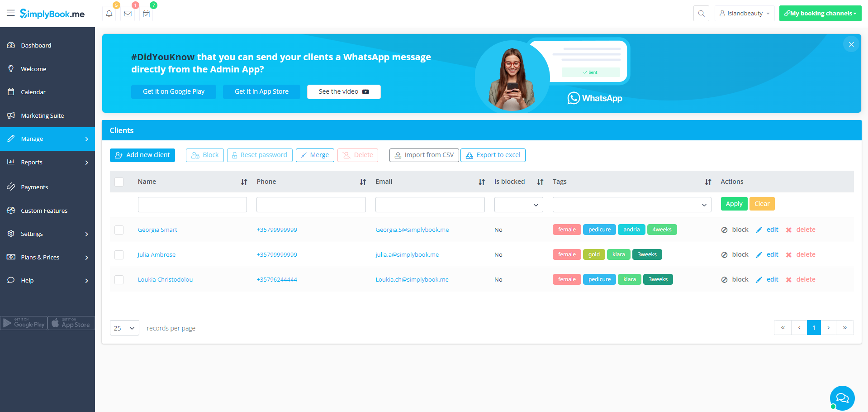Click See the video button
868x412 pixels.
344,91
